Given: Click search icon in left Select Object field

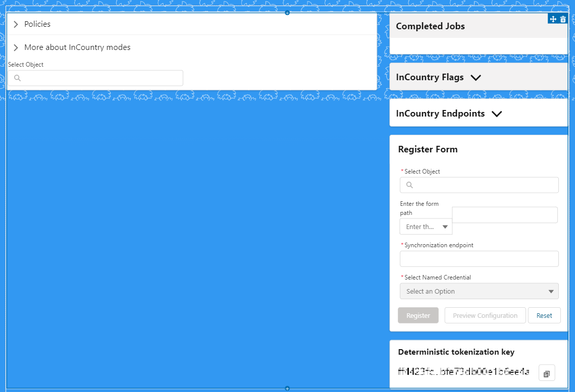Looking at the screenshot, I should (17, 78).
